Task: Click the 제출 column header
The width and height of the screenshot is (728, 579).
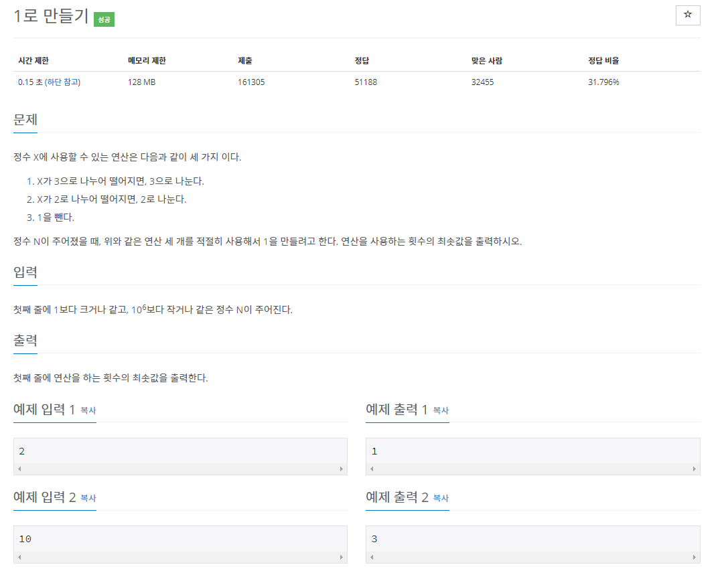Action: click(244, 61)
